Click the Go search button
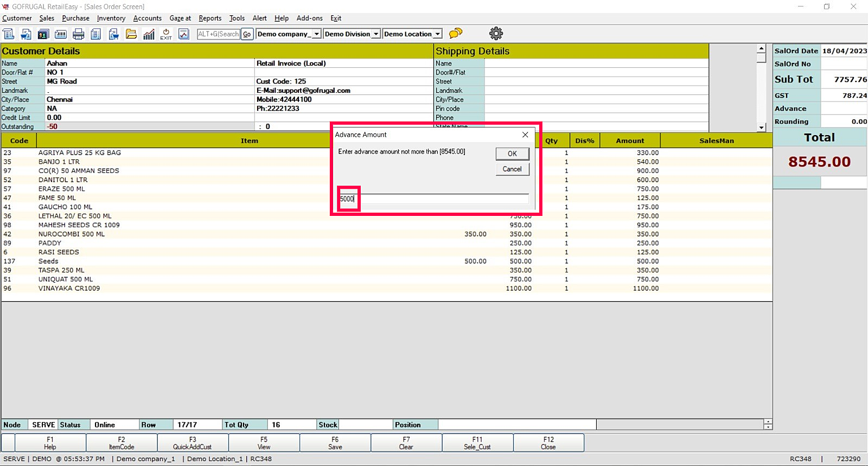 (247, 34)
